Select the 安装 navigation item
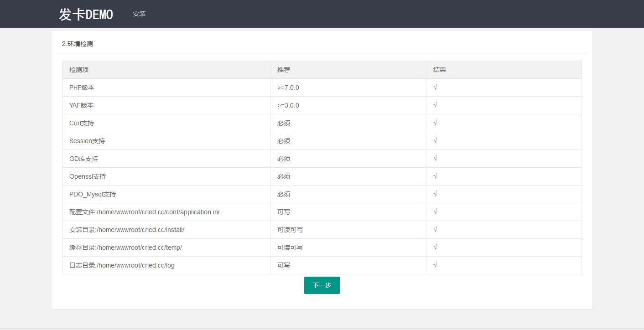This screenshot has height=330, width=644. pos(139,14)
